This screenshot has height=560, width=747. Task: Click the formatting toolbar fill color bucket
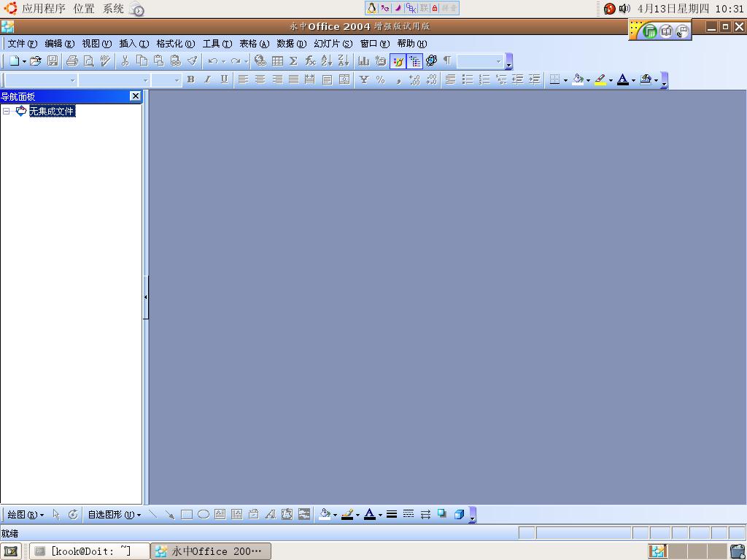coord(578,80)
